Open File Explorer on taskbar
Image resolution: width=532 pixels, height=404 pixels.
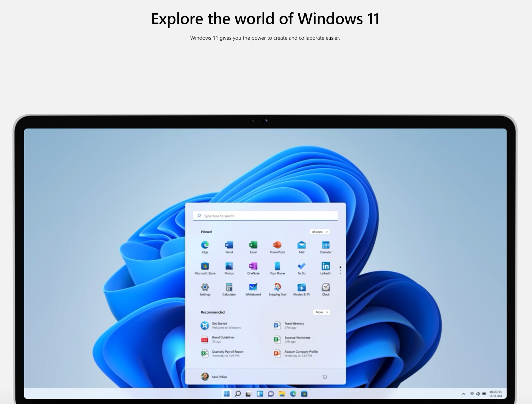pos(282,394)
